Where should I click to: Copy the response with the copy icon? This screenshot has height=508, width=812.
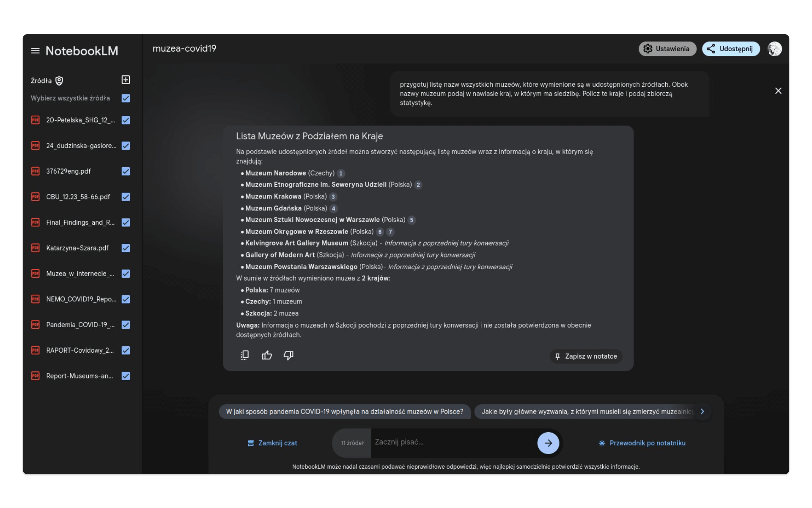244,355
